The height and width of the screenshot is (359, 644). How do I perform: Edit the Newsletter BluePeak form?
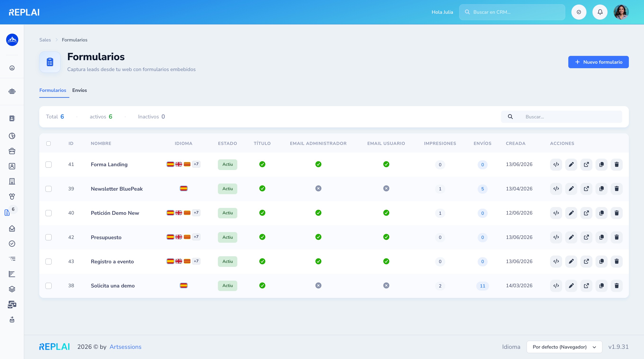click(571, 189)
